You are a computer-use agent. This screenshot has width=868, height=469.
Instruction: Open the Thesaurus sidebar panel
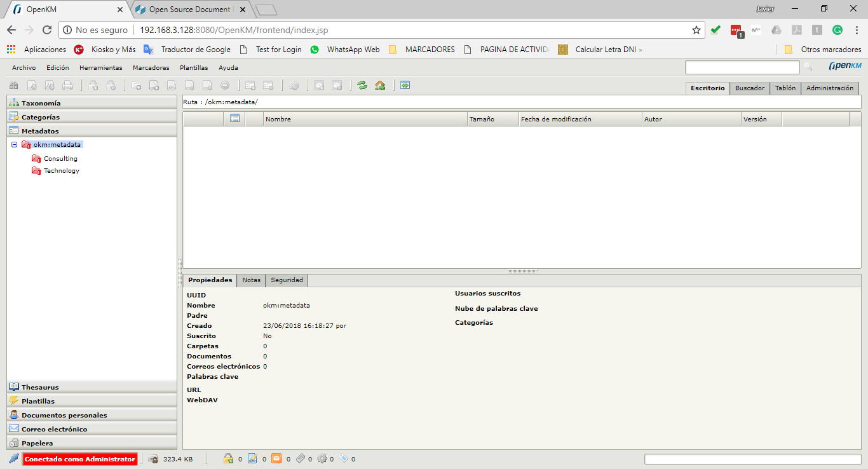coord(92,387)
